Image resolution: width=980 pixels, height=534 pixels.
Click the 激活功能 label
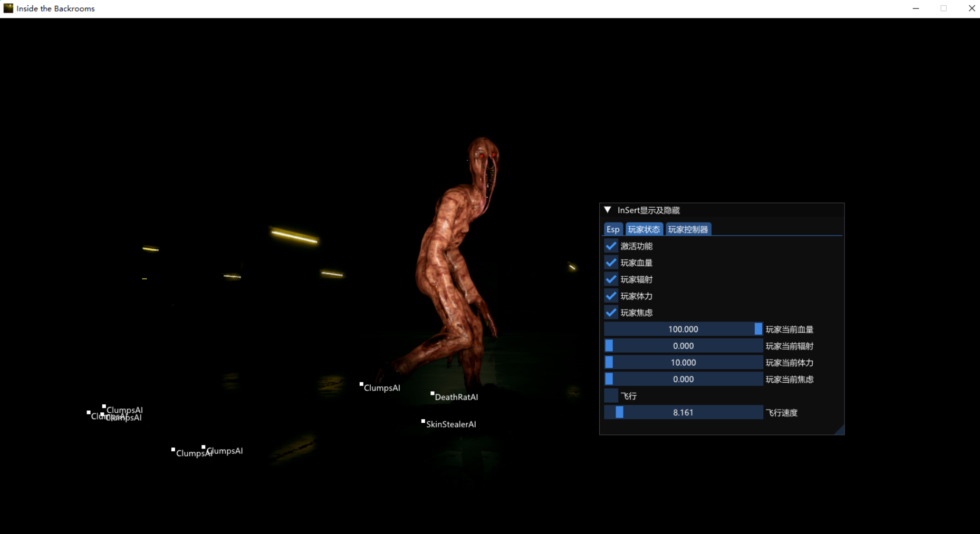coord(637,246)
